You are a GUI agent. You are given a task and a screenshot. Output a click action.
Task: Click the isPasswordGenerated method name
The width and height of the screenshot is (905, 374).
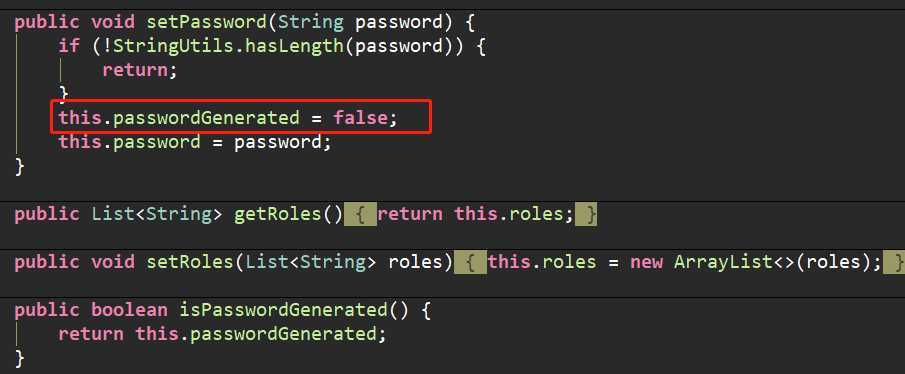283,310
